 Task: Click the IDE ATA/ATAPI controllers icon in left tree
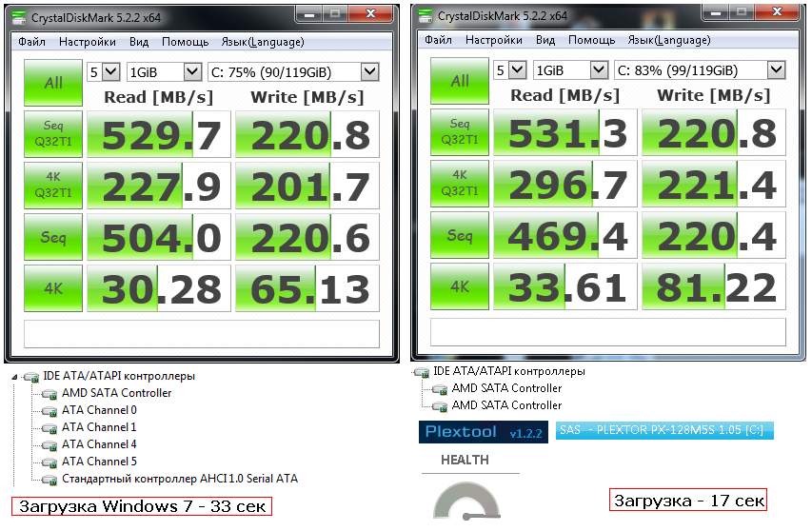click(31, 377)
